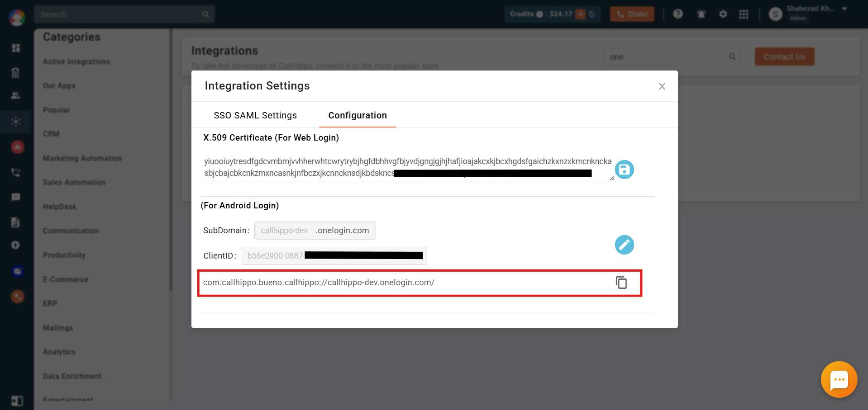Screen dimensions: 868x410
Task: Select Marketing Automation category
Action: (x=82, y=158)
